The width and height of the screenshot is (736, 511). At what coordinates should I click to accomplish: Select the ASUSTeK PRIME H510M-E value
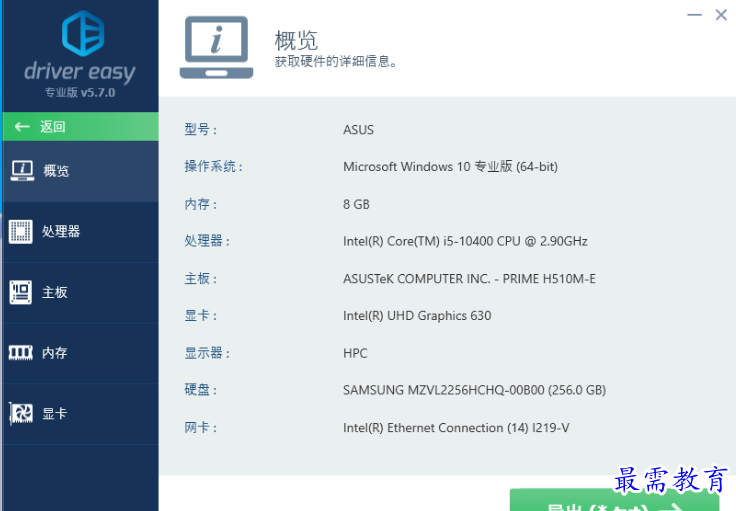click(469, 279)
